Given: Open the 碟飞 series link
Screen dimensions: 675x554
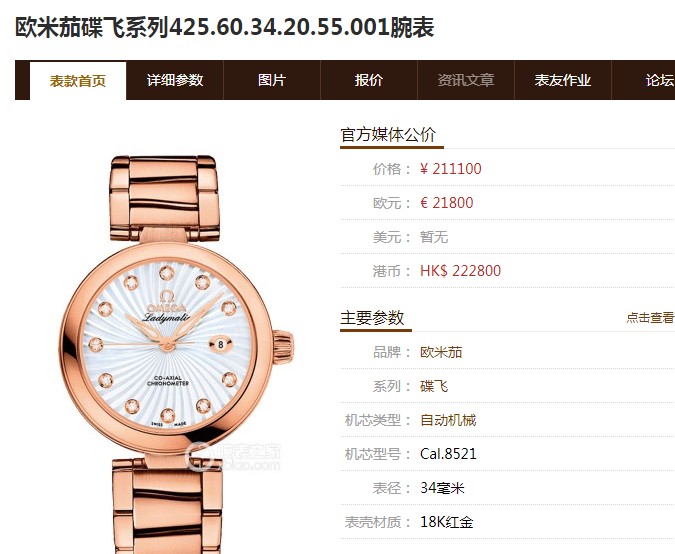Looking at the screenshot, I should (x=434, y=386).
